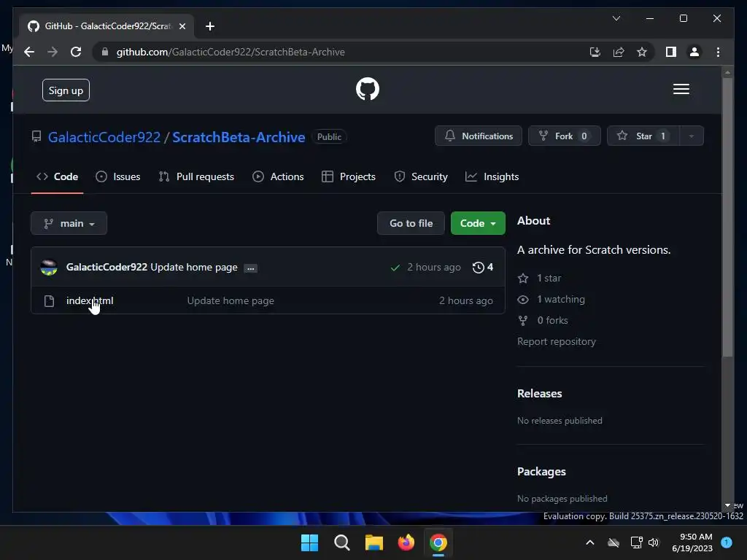Open the index.html file
The width and height of the screenshot is (747, 560).
[x=90, y=300]
